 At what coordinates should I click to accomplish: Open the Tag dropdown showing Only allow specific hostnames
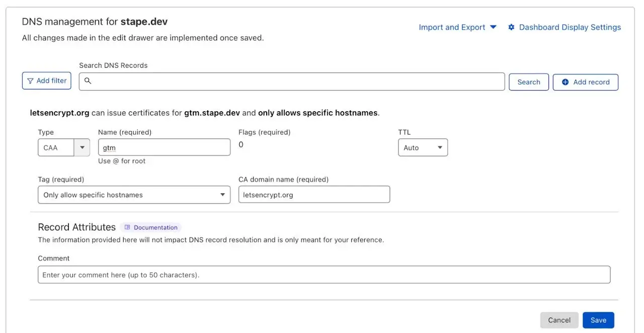coord(134,195)
